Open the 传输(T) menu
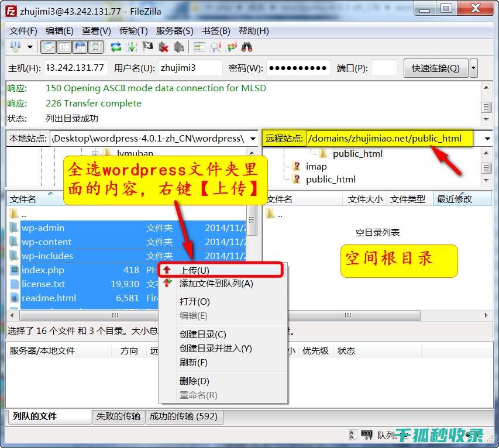499x448 pixels. pyautogui.click(x=133, y=31)
